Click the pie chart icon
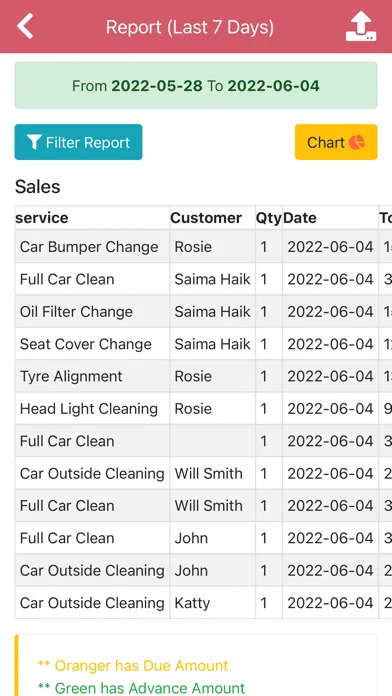Image resolution: width=392 pixels, height=696 pixels. tap(356, 142)
